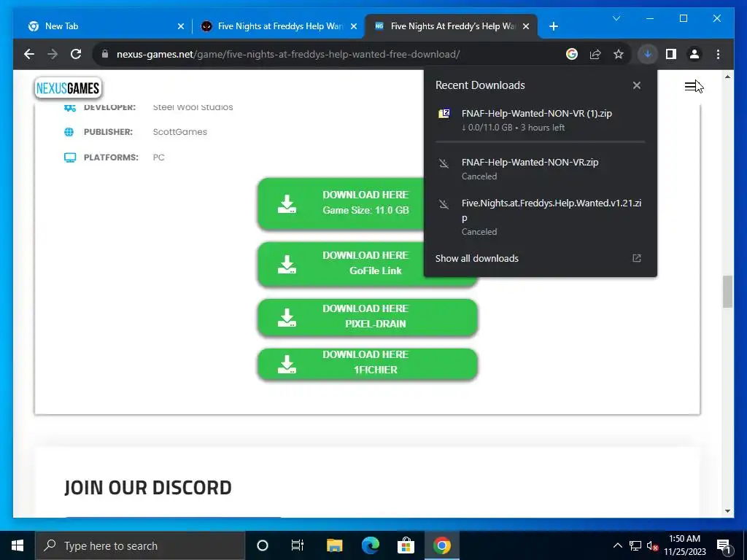Viewport: 747px width, 560px height.
Task: Click the page vertical scrollbar thumb
Action: click(x=727, y=292)
